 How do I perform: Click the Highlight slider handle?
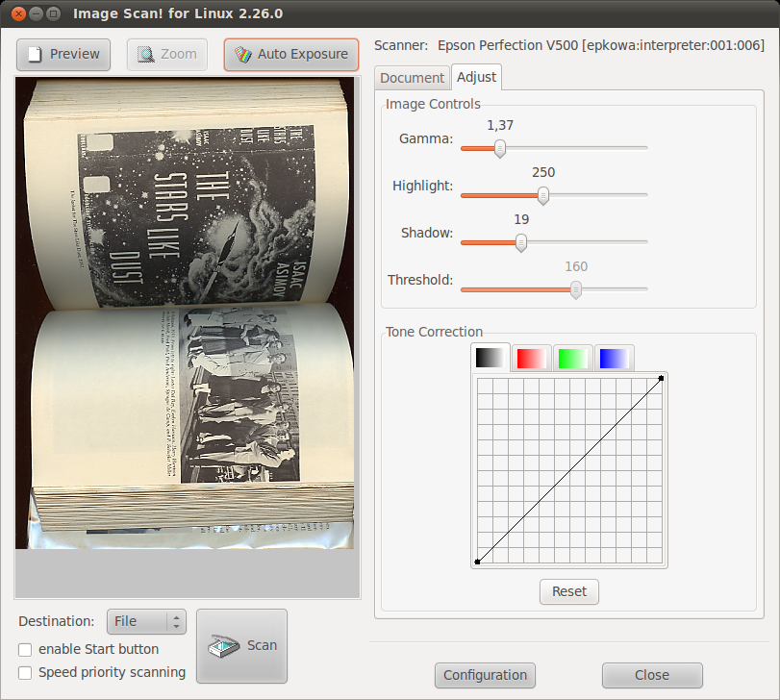coord(543,195)
